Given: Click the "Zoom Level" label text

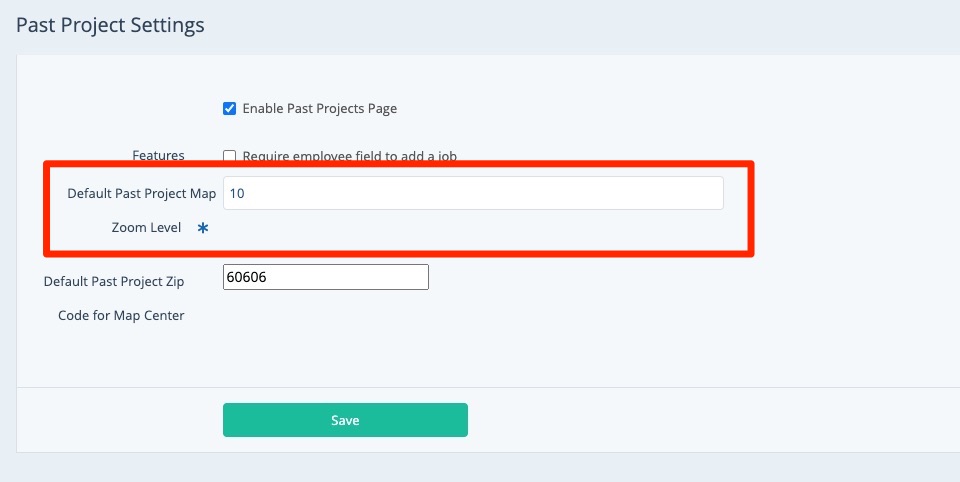Looking at the screenshot, I should click(146, 227).
